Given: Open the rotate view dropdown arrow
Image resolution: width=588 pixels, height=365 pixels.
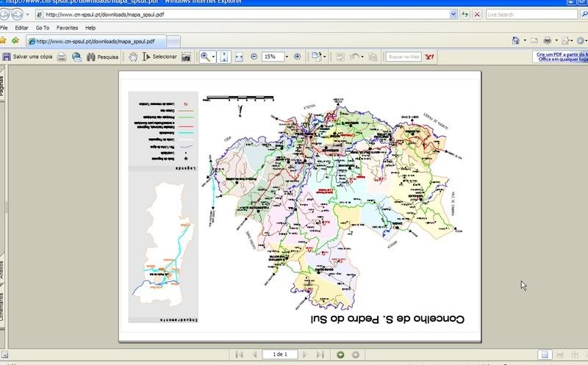Looking at the screenshot, I should coord(324,57).
